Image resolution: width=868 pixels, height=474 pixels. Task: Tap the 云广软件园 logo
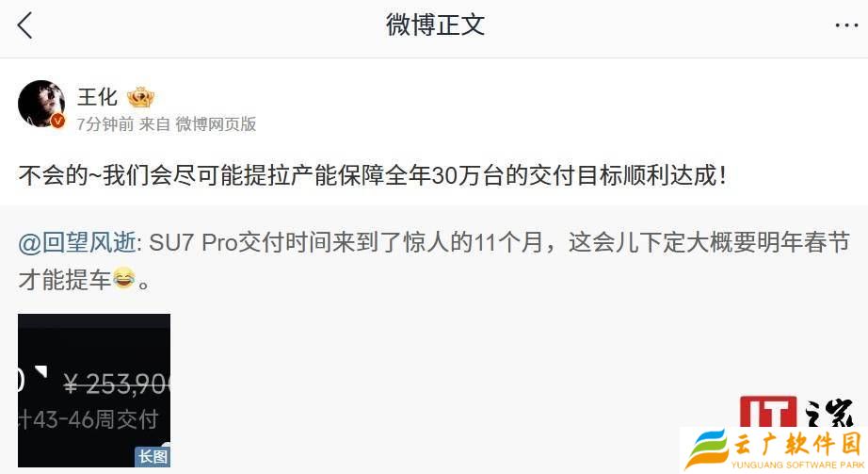(773, 449)
